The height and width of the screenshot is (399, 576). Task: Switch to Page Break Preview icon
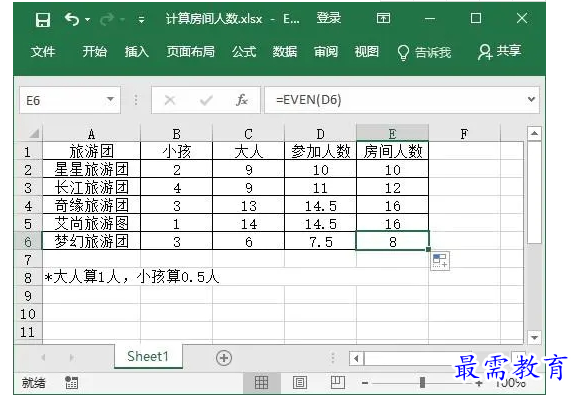pos(338,382)
